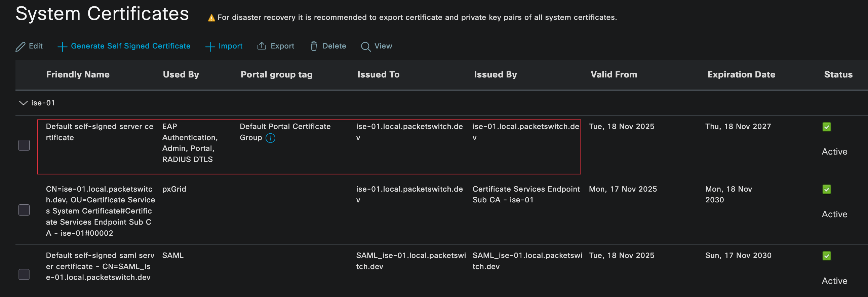Check the SAML certificate row checkbox
This screenshot has width=868, height=297.
pyautogui.click(x=24, y=274)
